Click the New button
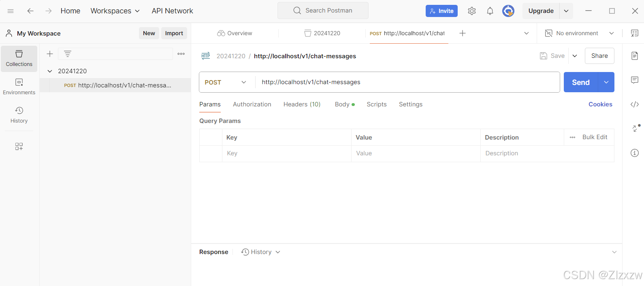644x286 pixels. click(149, 33)
